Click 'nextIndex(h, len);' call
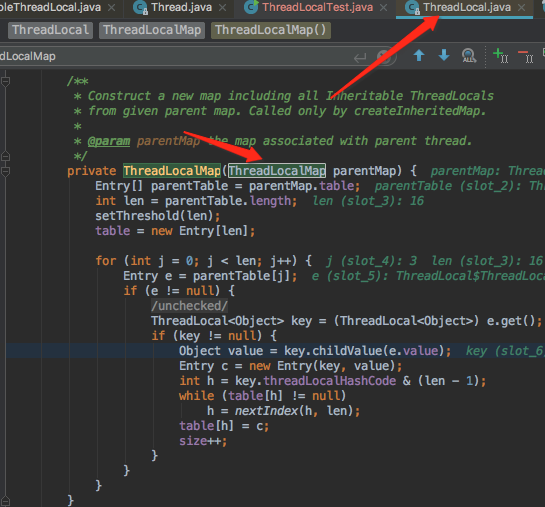This screenshot has height=507, width=545. point(298,411)
